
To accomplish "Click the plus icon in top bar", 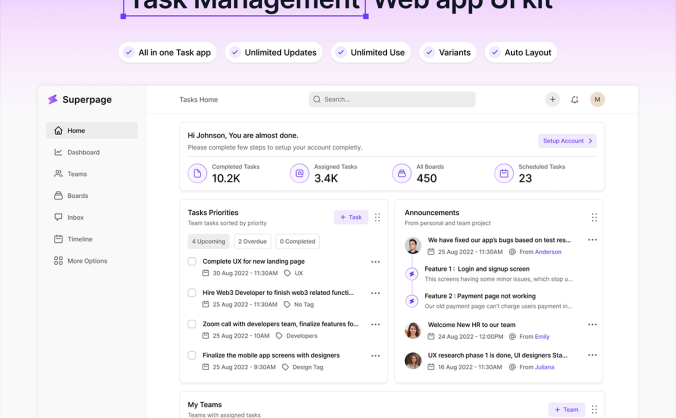I will [552, 100].
